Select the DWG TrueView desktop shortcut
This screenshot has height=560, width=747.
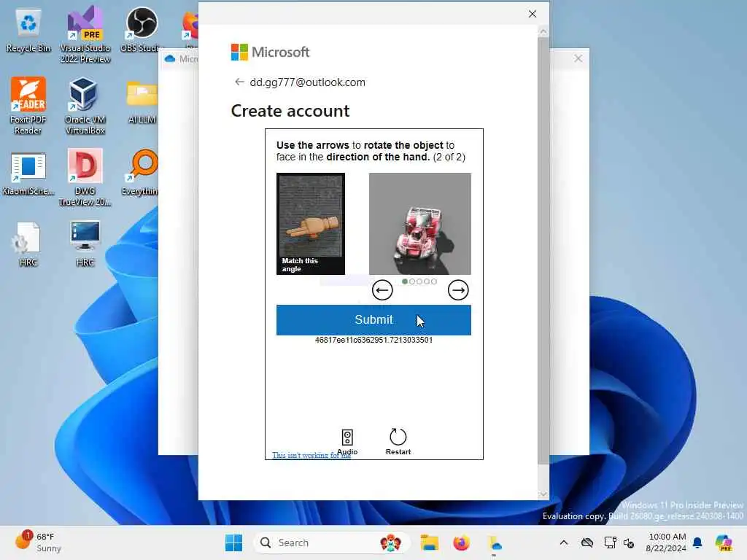85,177
